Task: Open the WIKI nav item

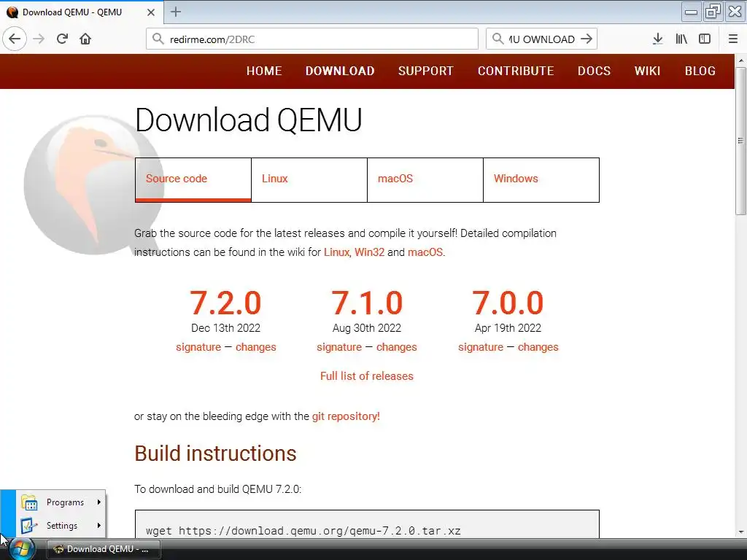Action: (x=648, y=71)
